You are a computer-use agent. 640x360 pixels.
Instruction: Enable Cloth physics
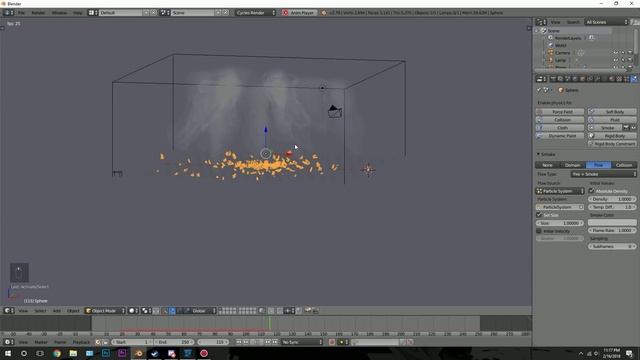coord(560,128)
